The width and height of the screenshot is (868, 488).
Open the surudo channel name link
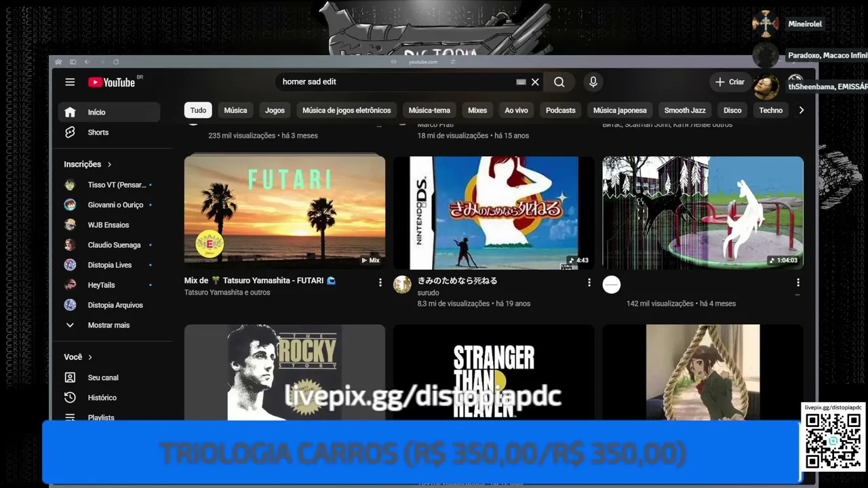(429, 293)
